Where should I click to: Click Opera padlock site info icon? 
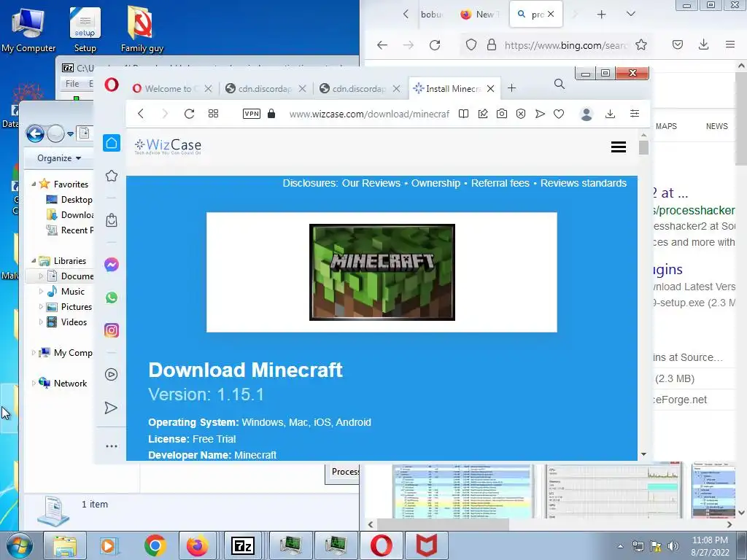(x=271, y=113)
